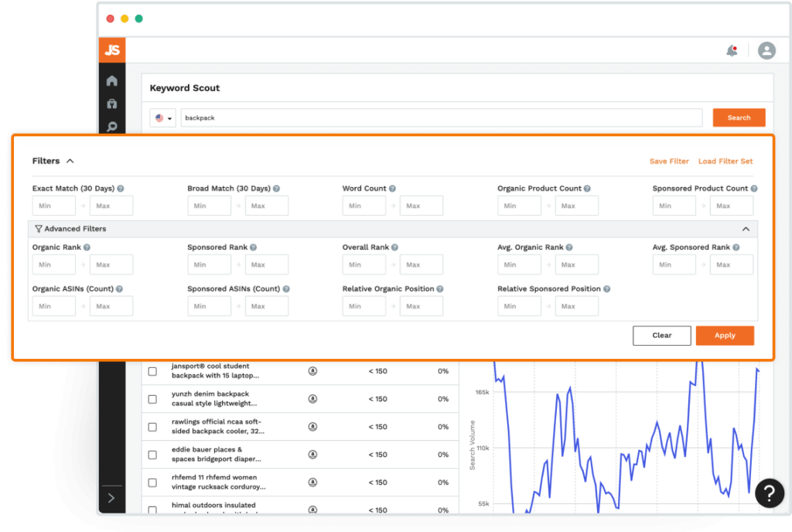Click the Exact Match help icon

[x=121, y=189]
